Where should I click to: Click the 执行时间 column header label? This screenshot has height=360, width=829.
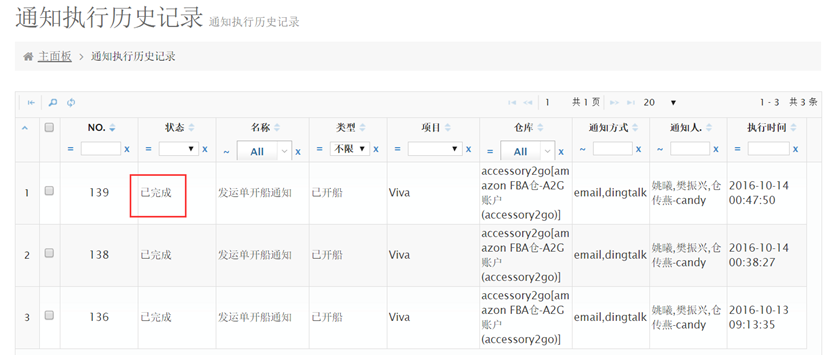(767, 127)
